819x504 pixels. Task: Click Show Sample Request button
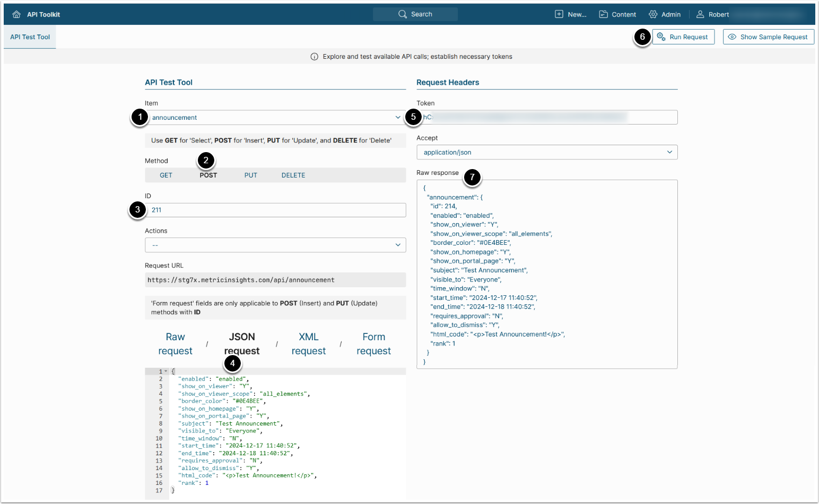(x=768, y=37)
